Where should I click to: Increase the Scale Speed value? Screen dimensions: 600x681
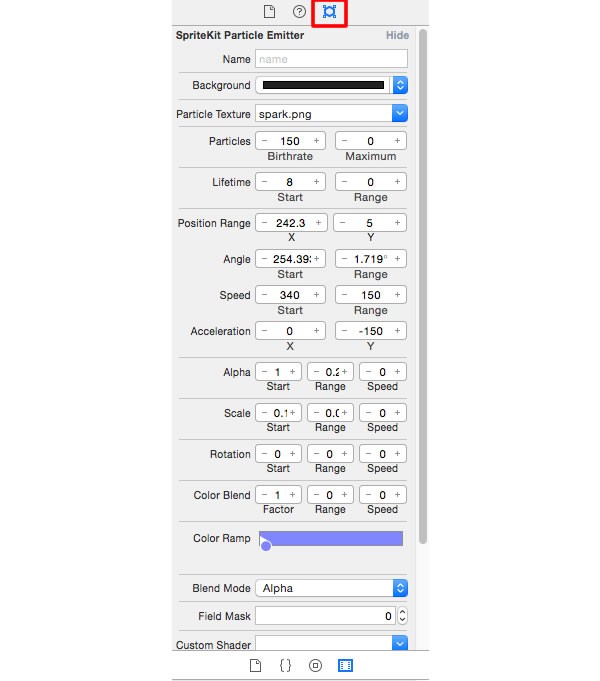point(397,413)
